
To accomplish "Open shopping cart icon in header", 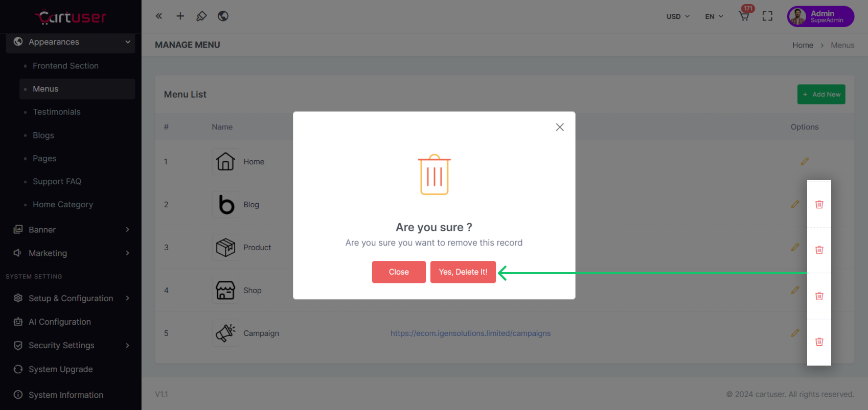I will coord(744,16).
